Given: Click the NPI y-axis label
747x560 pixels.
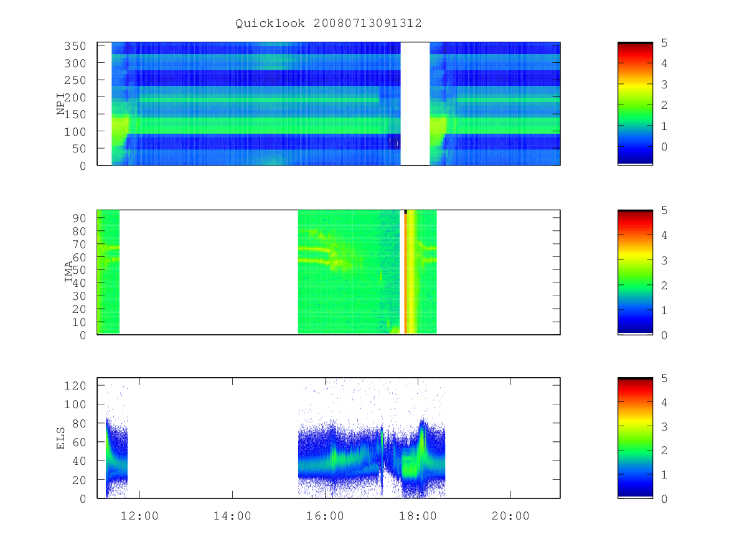Looking at the screenshot, I should click(62, 103).
